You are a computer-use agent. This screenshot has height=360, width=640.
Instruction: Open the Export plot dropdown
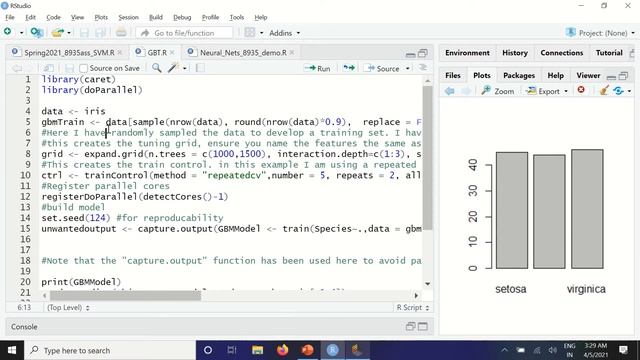click(x=547, y=91)
